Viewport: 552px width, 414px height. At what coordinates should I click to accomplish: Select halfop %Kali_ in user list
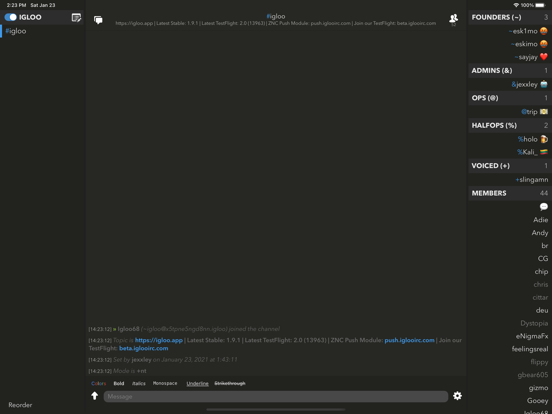tap(532, 152)
